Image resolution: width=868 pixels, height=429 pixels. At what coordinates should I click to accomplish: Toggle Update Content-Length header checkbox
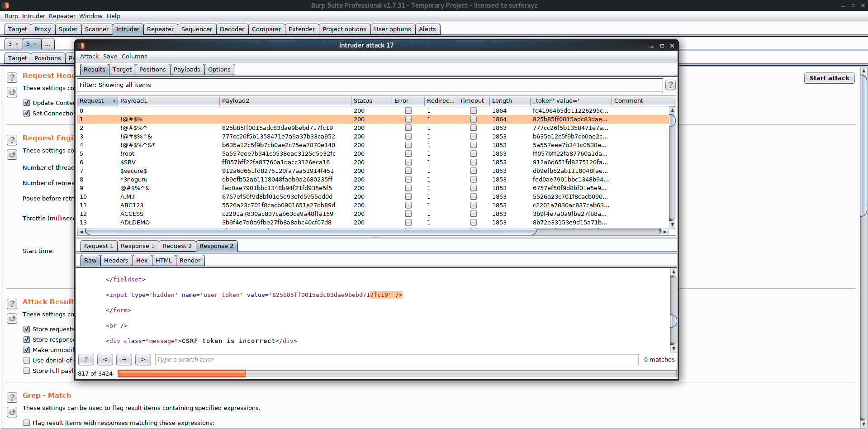(x=27, y=103)
